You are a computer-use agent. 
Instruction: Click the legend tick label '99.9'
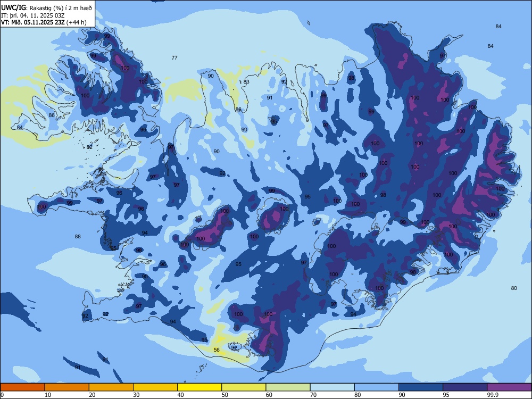[x=492, y=395]
